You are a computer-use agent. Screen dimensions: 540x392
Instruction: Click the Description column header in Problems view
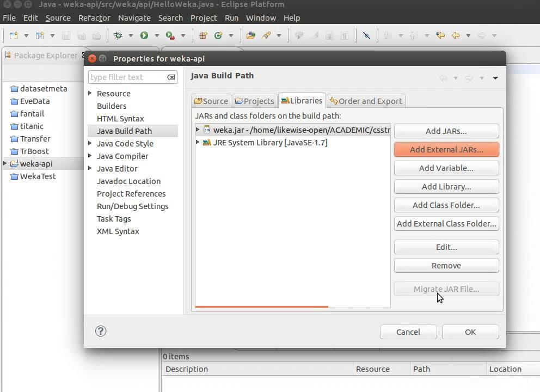click(x=187, y=369)
